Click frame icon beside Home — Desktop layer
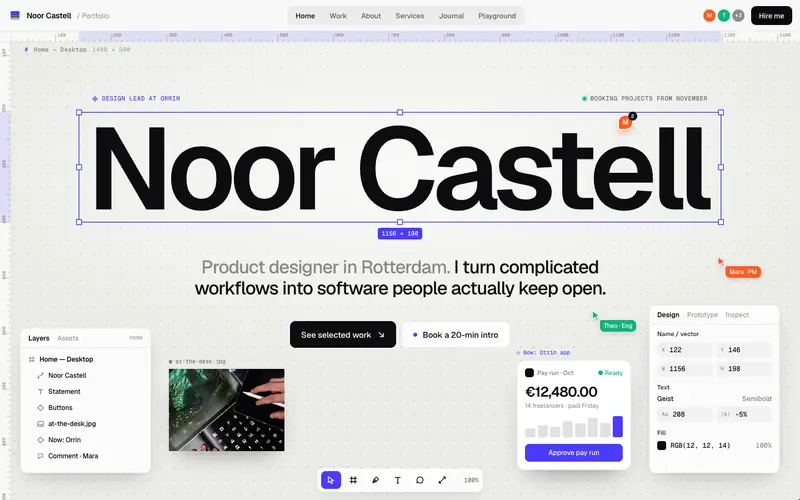The height and width of the screenshot is (500, 800). click(x=32, y=359)
